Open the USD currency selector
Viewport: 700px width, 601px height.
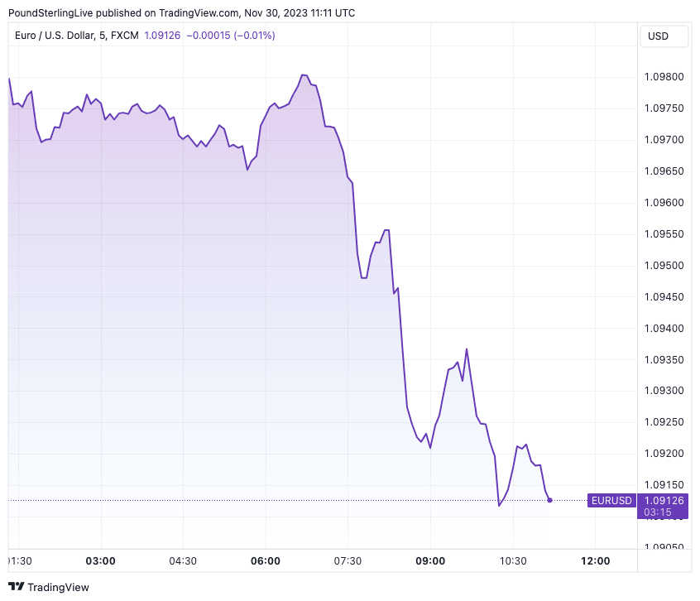pyautogui.click(x=658, y=36)
